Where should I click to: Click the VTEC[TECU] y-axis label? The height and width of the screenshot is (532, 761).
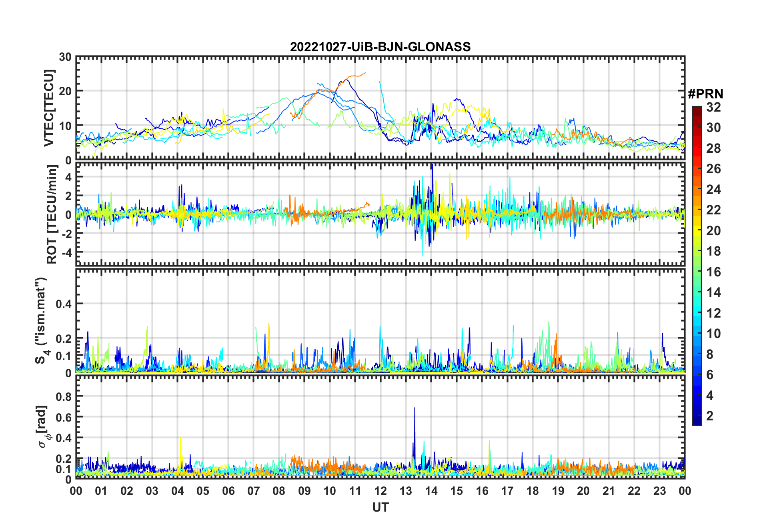pos(49,108)
